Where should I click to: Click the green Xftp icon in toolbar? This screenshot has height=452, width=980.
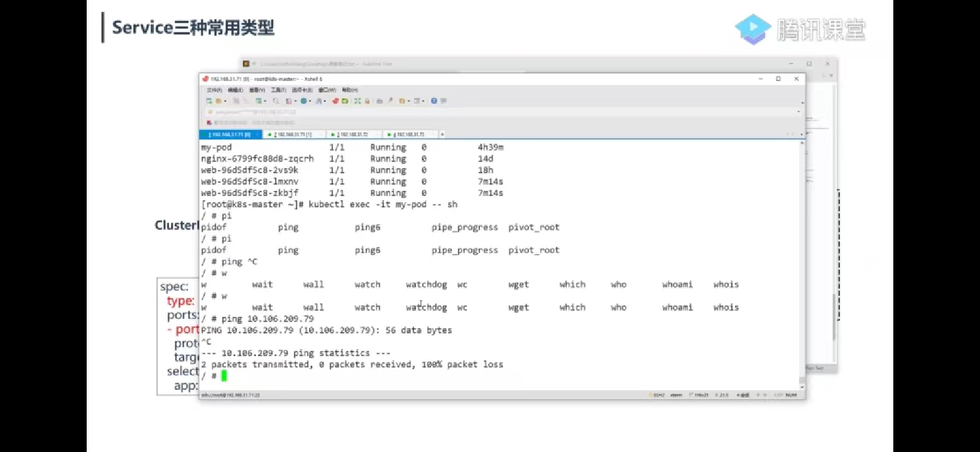344,100
